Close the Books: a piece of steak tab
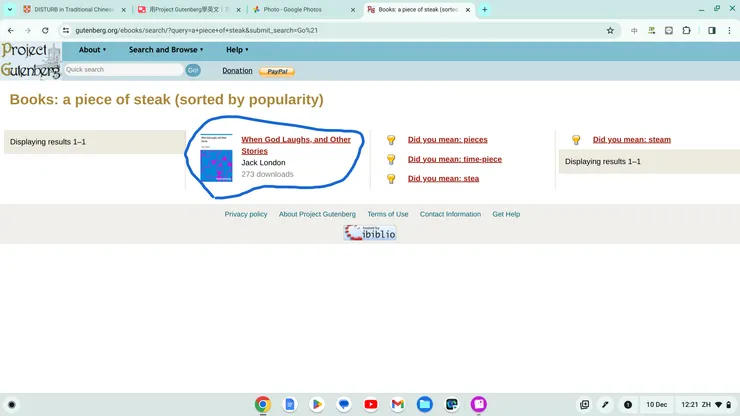Image resolution: width=740 pixels, height=416 pixels. [468, 9]
